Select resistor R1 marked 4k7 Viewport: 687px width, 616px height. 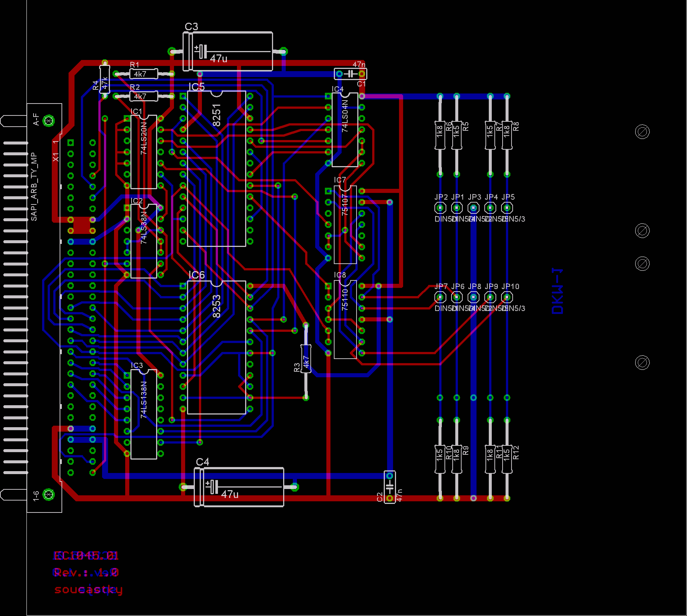tap(143, 74)
